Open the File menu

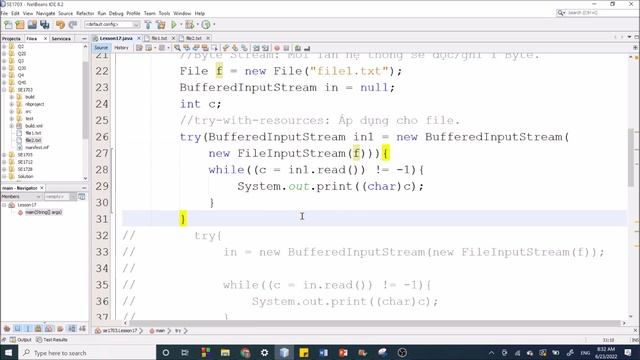pyautogui.click(x=4, y=13)
